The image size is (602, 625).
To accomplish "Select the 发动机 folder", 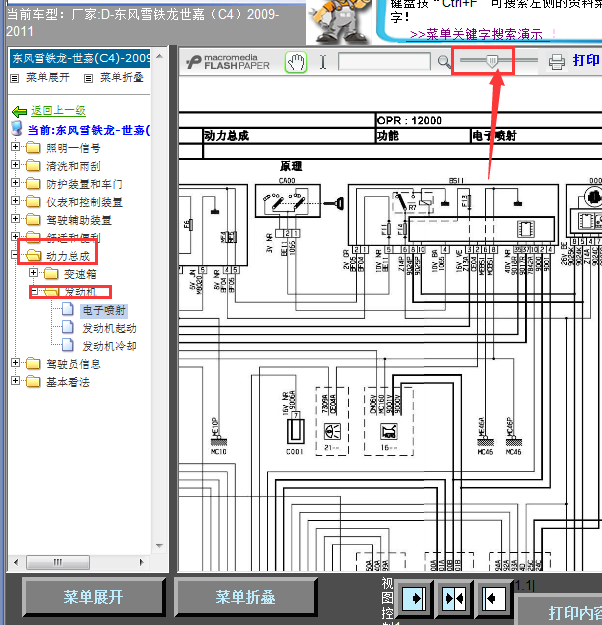I will pyautogui.click(x=80, y=292).
